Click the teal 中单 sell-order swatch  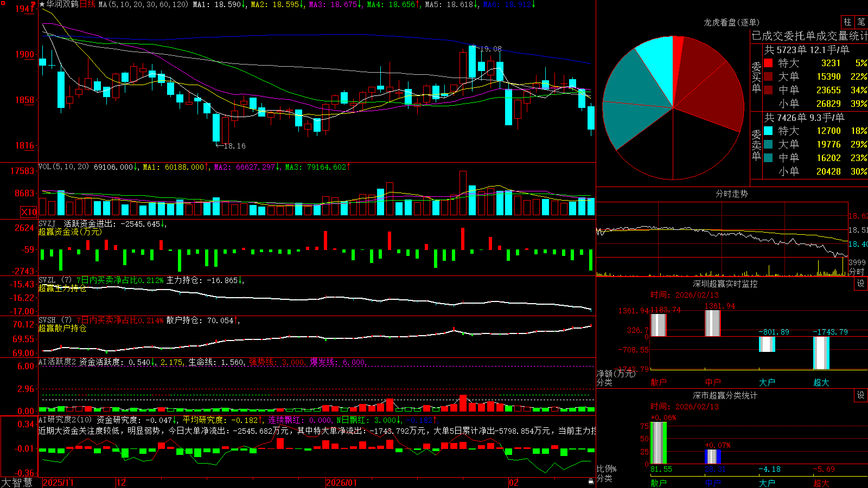(768, 158)
